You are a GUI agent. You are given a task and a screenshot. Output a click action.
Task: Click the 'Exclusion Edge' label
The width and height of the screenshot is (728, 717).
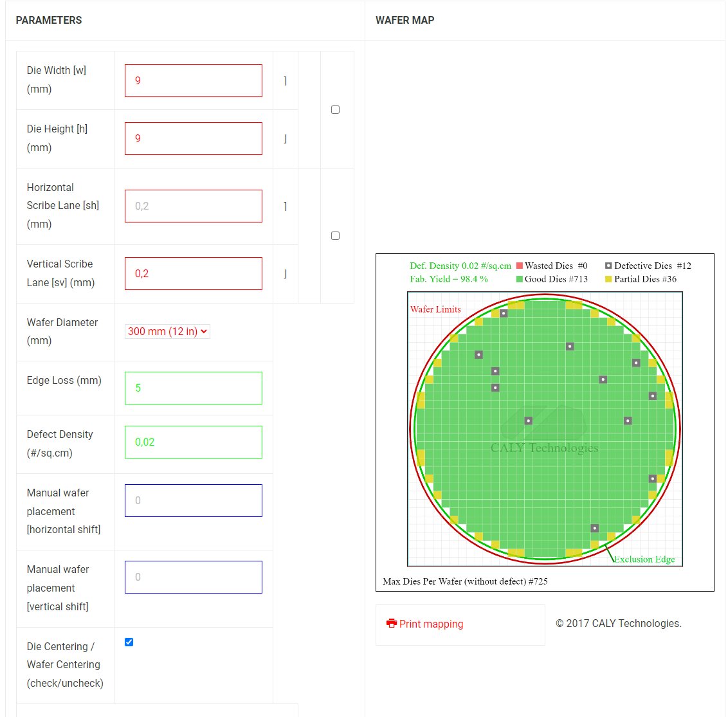(x=644, y=559)
